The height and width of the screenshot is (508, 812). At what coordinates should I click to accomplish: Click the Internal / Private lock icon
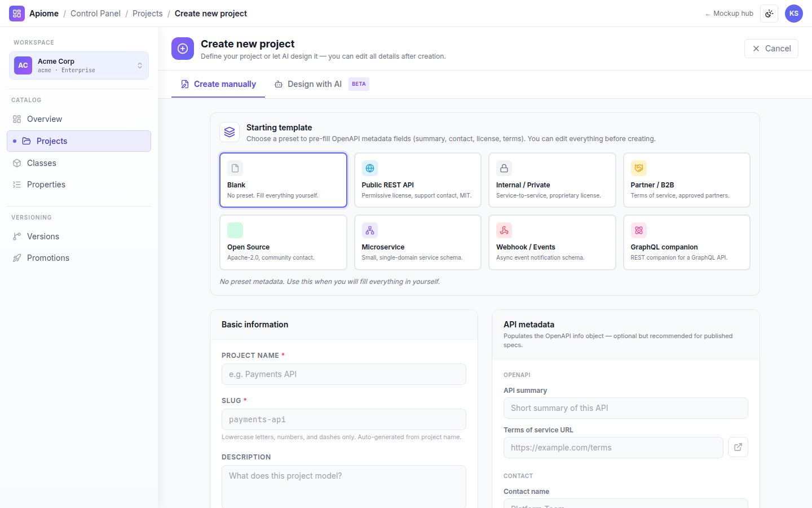pos(504,168)
